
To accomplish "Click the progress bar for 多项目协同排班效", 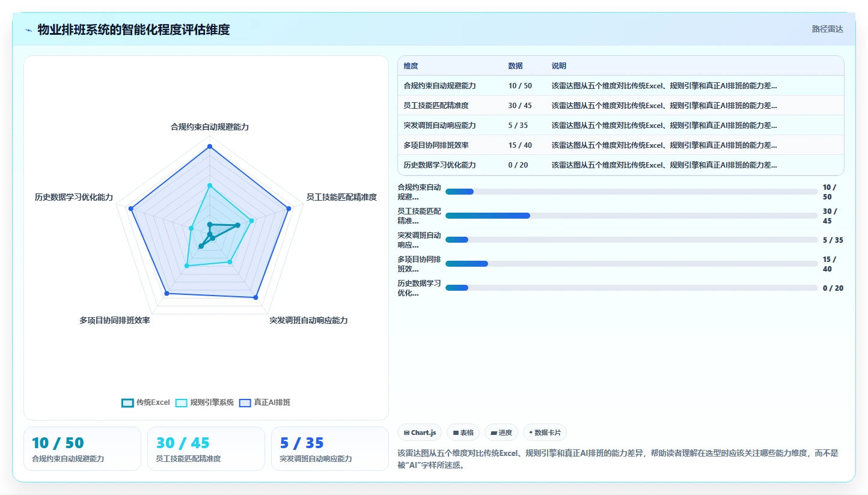I will click(632, 264).
